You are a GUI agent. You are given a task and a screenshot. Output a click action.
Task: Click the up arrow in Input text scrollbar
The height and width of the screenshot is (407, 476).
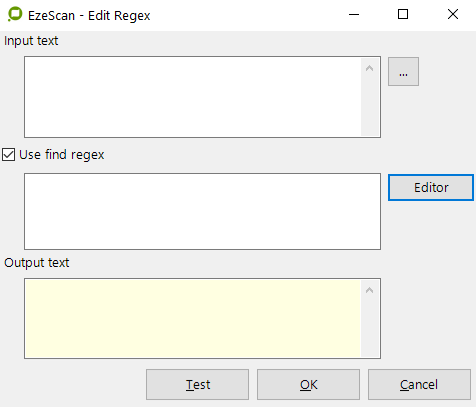point(369,68)
